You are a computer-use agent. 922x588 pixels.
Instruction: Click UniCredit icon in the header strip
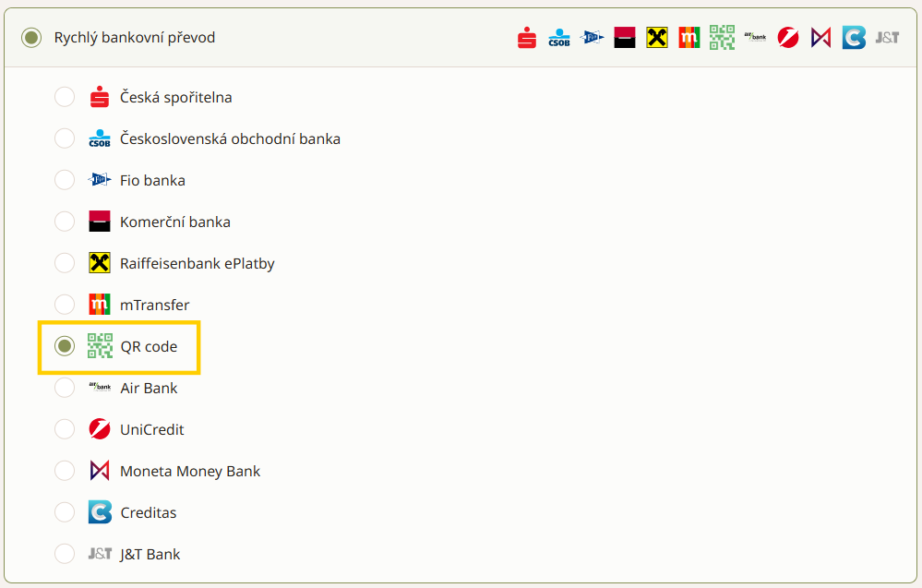click(788, 38)
